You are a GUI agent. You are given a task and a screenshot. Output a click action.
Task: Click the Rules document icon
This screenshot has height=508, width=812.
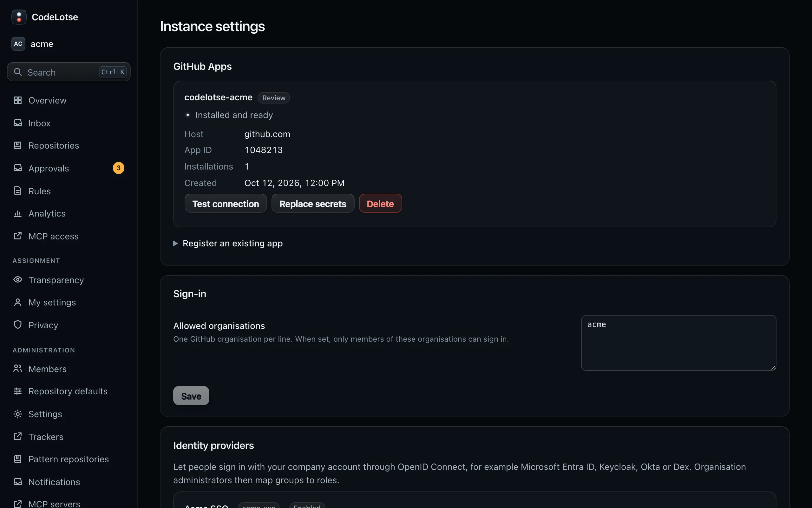(x=18, y=191)
